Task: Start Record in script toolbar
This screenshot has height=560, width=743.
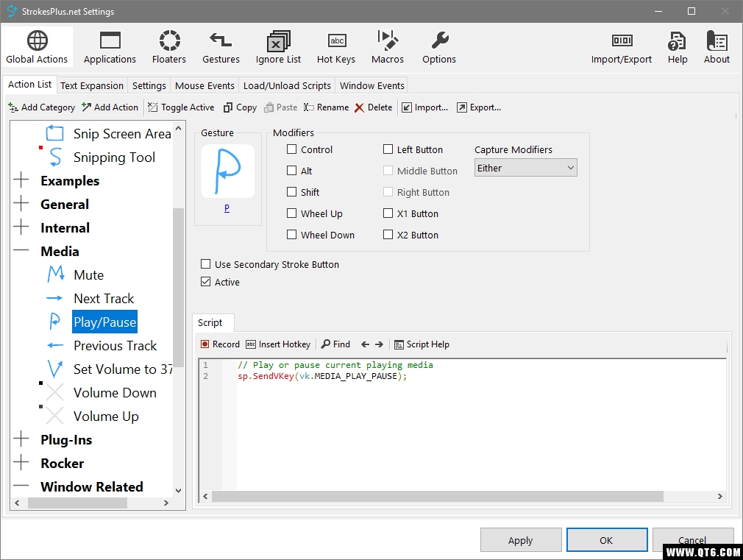Action: click(x=221, y=344)
